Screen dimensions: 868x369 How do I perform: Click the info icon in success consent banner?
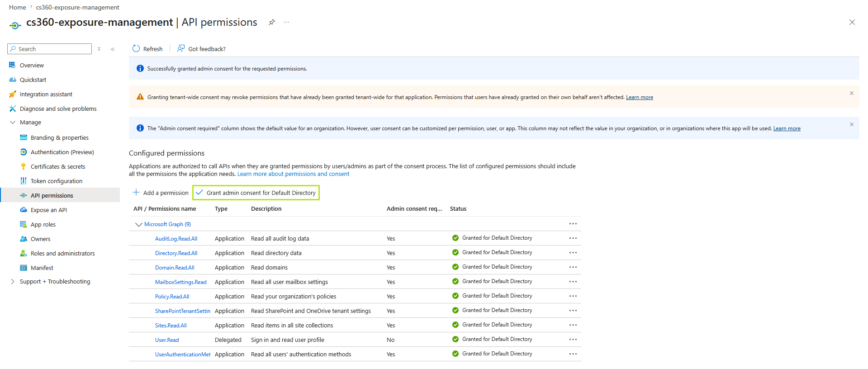[x=140, y=68]
